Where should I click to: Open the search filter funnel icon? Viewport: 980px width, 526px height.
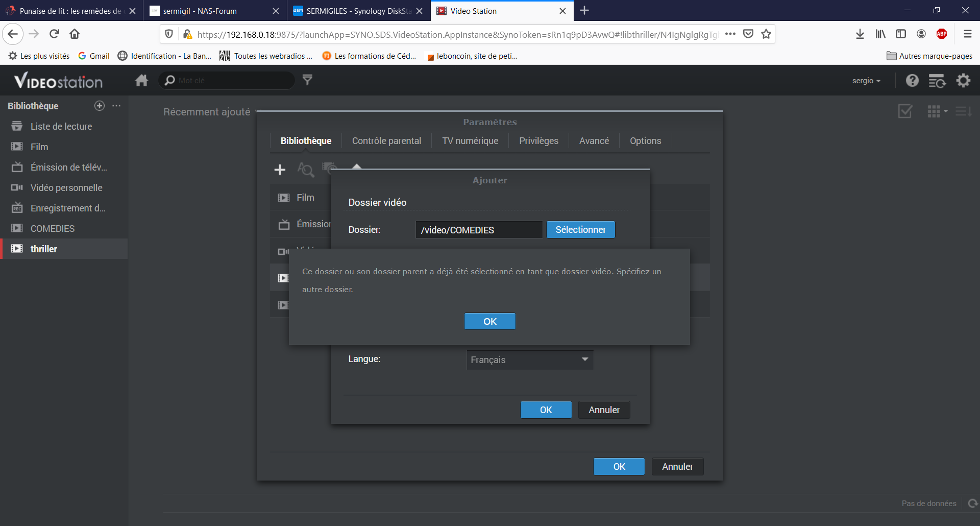pos(307,80)
